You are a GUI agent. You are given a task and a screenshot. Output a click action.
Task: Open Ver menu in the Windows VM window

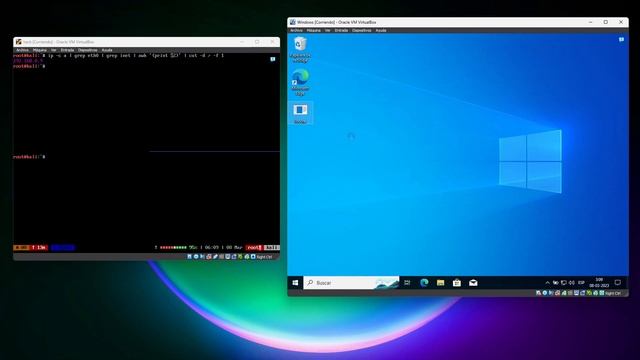[x=327, y=30]
